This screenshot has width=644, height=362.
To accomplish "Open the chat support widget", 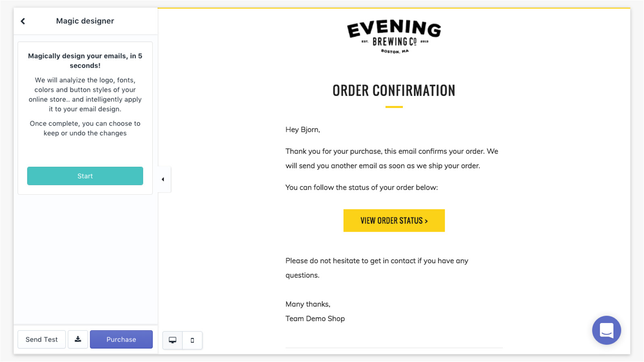I will 606,330.
